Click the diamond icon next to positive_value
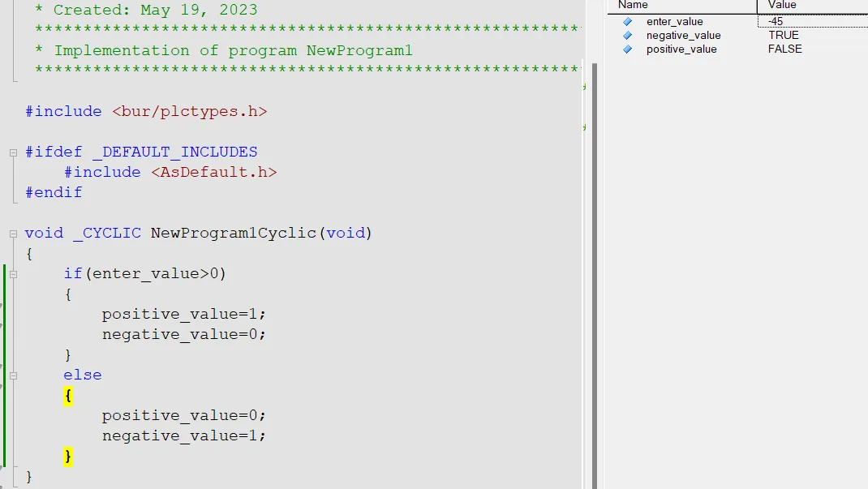The width and height of the screenshot is (868, 489). (625, 49)
